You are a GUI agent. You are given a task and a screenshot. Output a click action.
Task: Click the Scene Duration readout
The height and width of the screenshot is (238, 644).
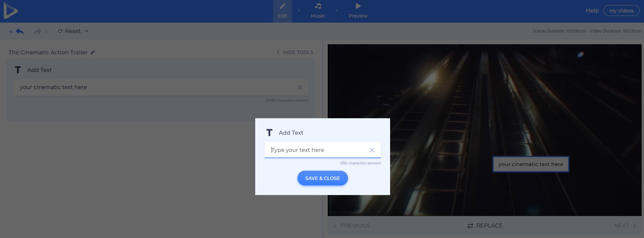[559, 31]
